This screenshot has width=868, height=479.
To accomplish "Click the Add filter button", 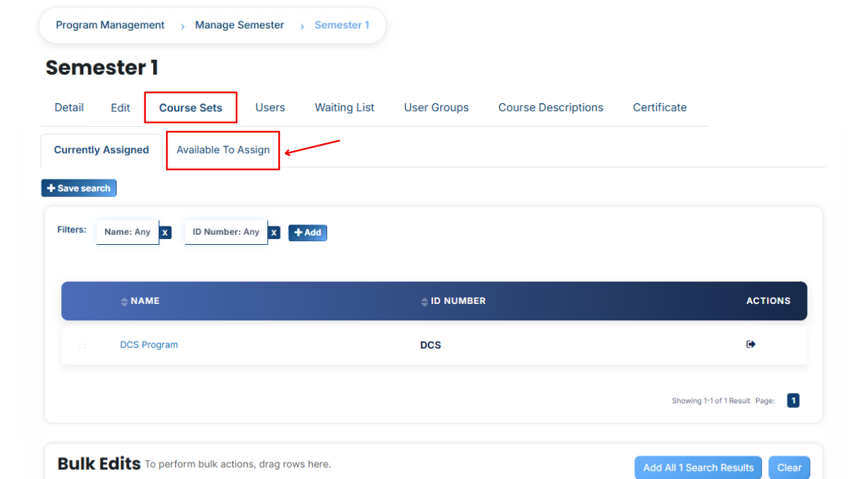I will 308,232.
